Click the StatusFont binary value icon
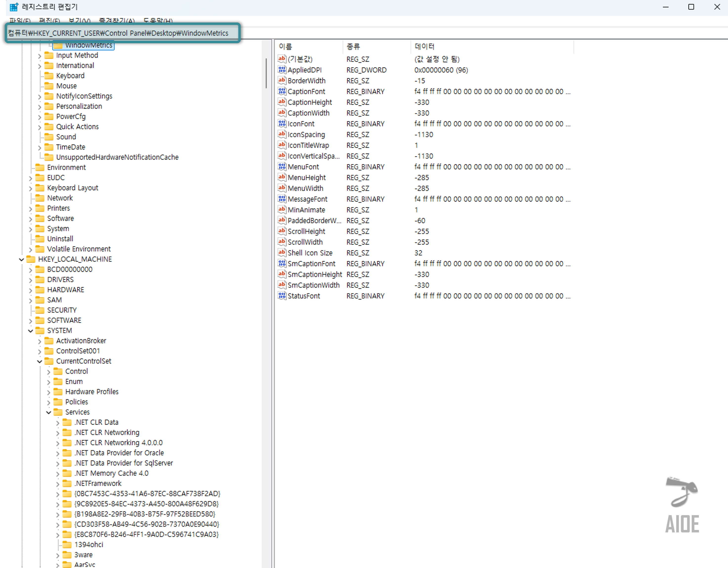 tap(282, 296)
